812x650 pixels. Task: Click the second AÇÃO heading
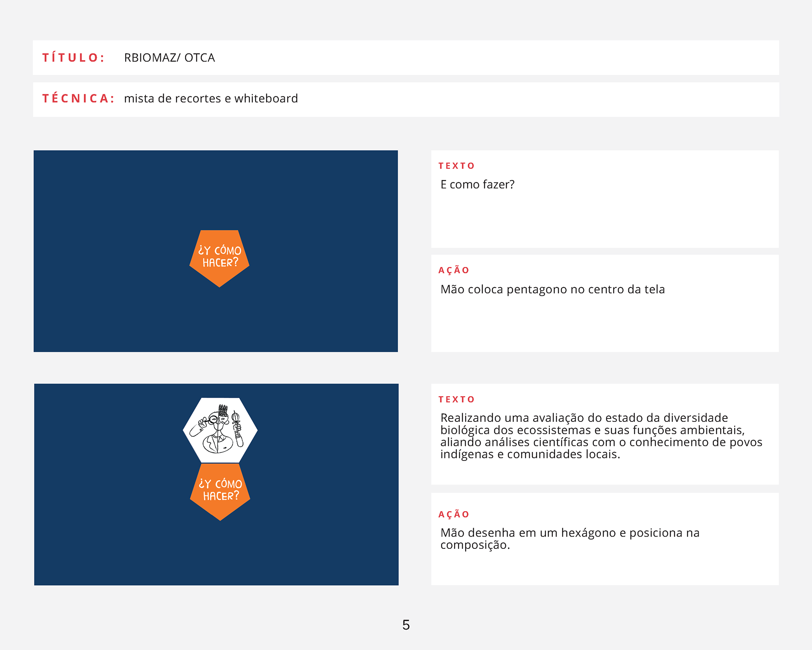[x=454, y=515]
